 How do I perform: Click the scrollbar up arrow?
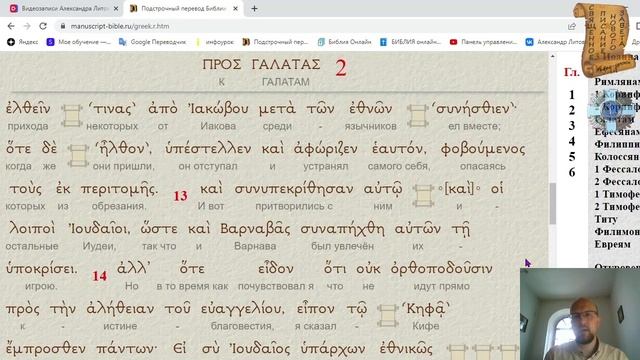click(553, 56)
